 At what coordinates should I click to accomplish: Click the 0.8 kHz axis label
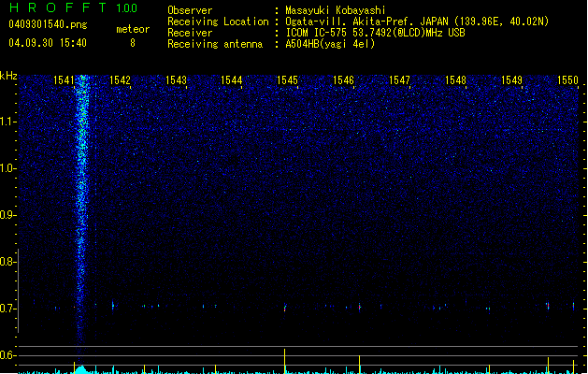7,262
